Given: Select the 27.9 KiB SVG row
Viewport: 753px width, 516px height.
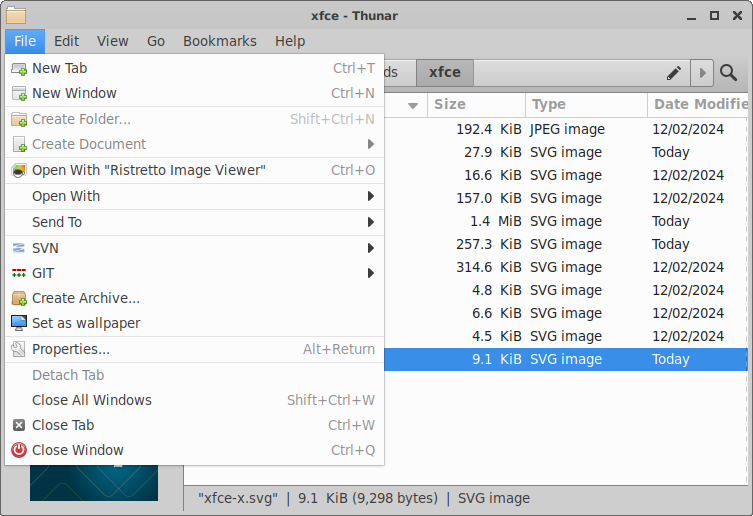Looking at the screenshot, I should click(x=566, y=152).
